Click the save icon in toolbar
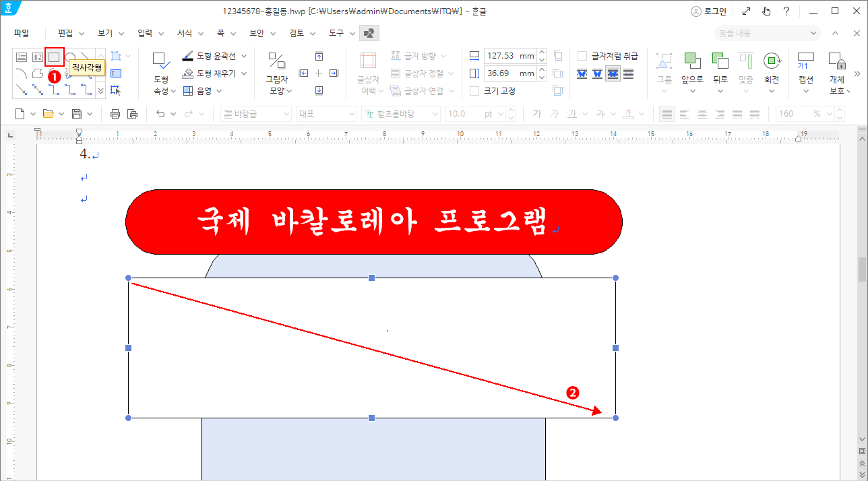Image resolution: width=868 pixels, height=481 pixels. point(77,114)
